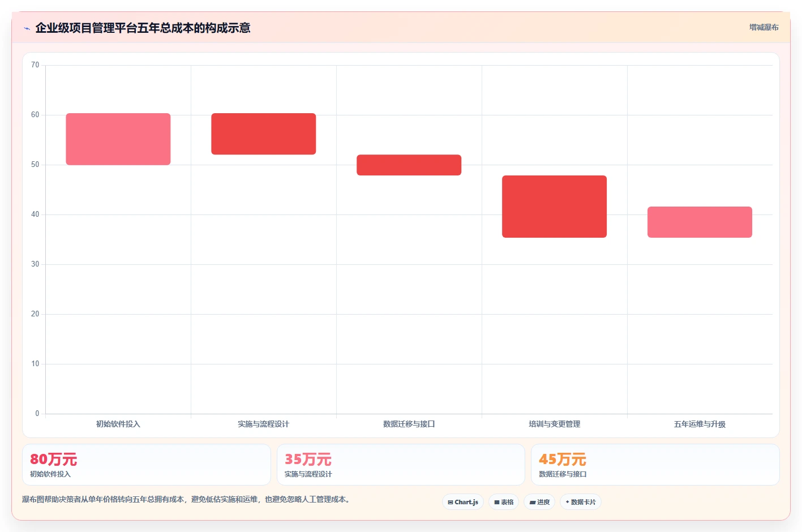This screenshot has height=532, width=802.
Task: Select the 35万元 实施与流程设计 stat card
Action: coord(401,465)
